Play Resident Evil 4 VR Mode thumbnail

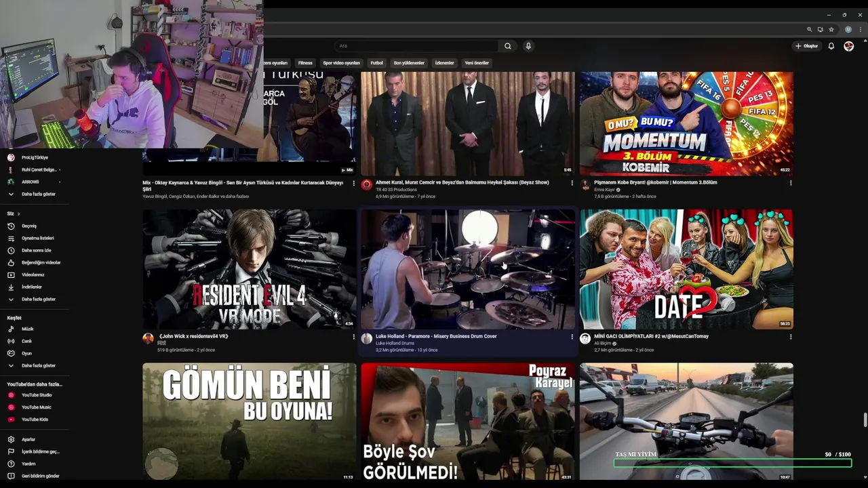249,269
